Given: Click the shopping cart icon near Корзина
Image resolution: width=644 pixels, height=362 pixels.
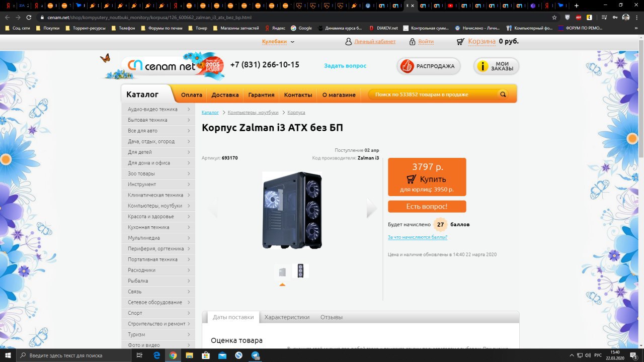Looking at the screenshot, I should [x=460, y=42].
